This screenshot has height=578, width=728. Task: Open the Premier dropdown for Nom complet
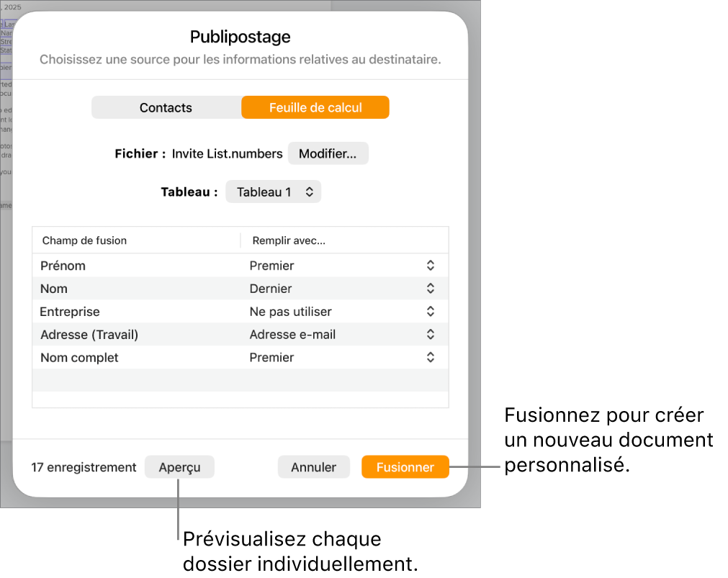click(x=429, y=358)
